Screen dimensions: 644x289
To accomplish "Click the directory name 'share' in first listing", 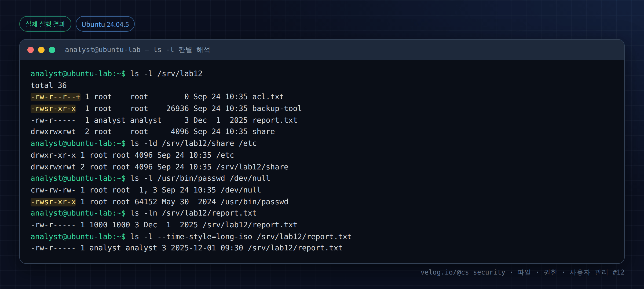I will point(264,132).
